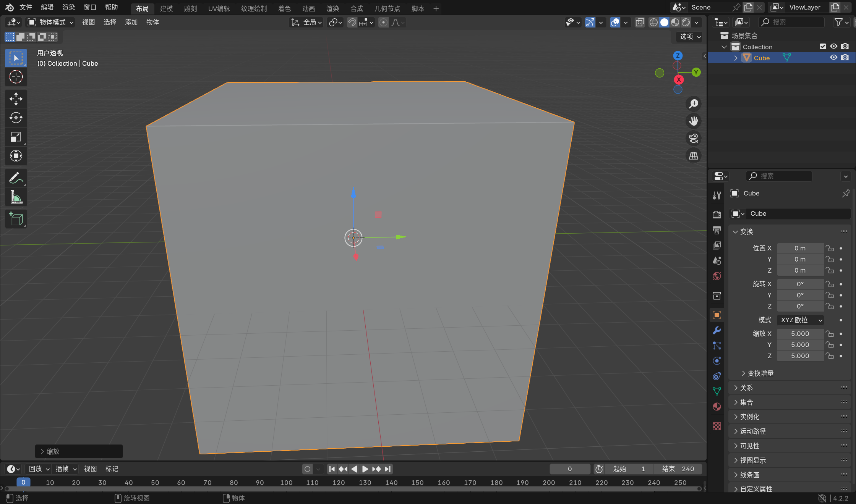Click the camera view toggle icon
Viewport: 856px width, 504px height.
pyautogui.click(x=693, y=138)
